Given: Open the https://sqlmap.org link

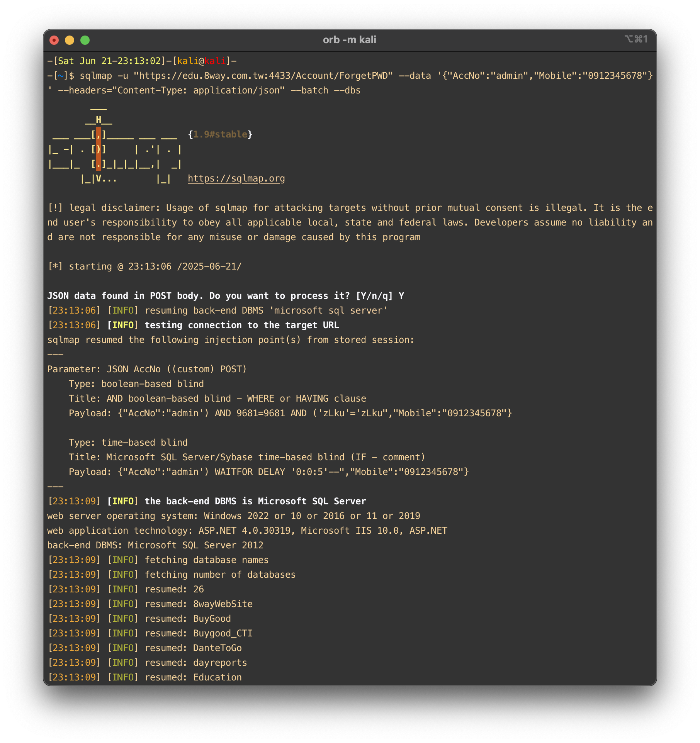Looking at the screenshot, I should click(x=236, y=178).
